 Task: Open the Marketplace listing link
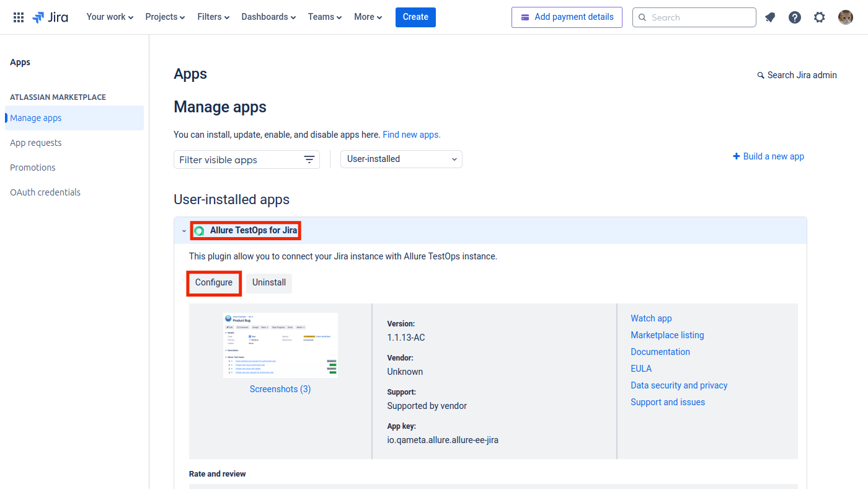coord(667,335)
